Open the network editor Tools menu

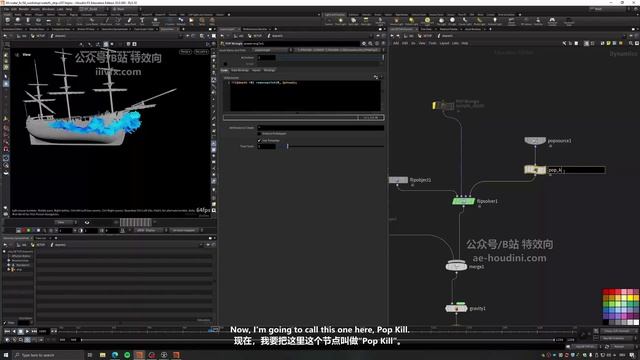[432, 43]
